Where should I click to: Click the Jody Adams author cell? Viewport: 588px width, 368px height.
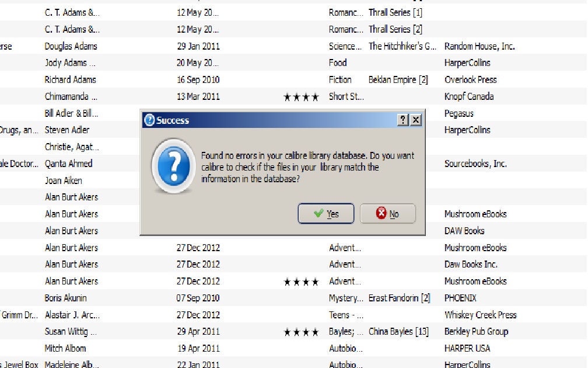point(70,63)
